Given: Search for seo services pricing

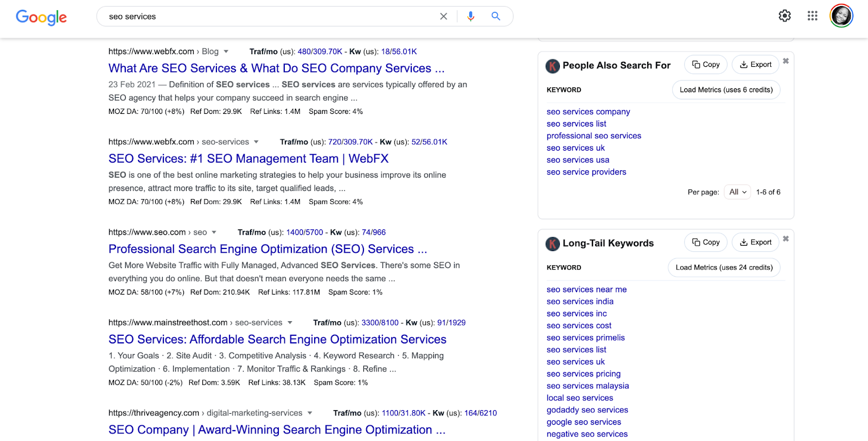Looking at the screenshot, I should (584, 374).
